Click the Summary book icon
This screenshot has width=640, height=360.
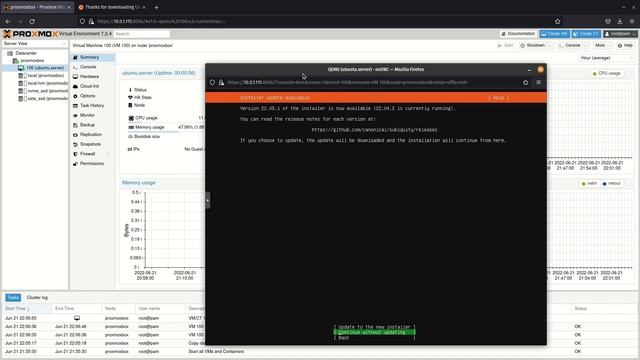[x=75, y=57]
